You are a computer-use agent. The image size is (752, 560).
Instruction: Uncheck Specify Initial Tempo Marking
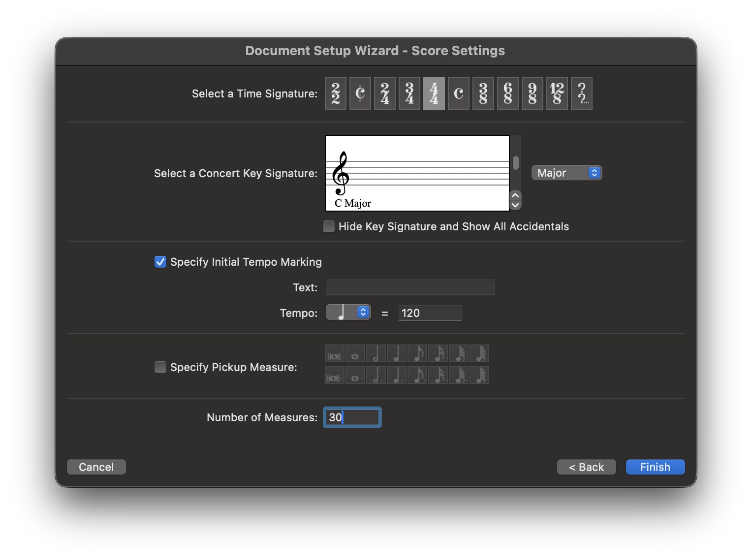[x=160, y=262]
